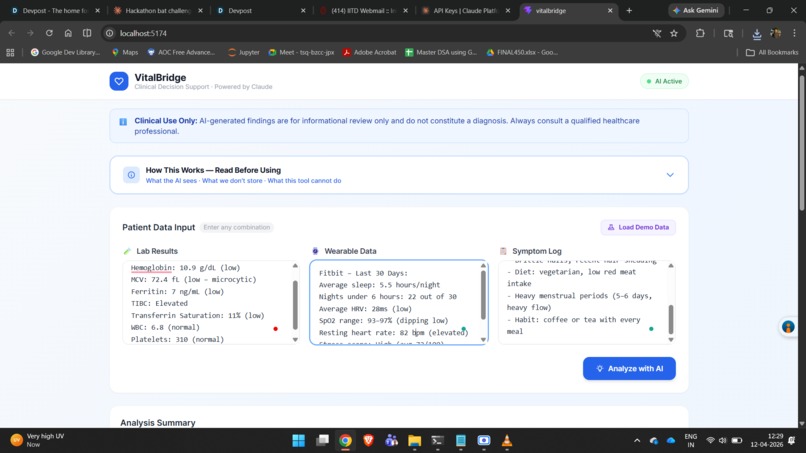Click the browser home icon
This screenshot has width=806, height=453.
[x=68, y=33]
